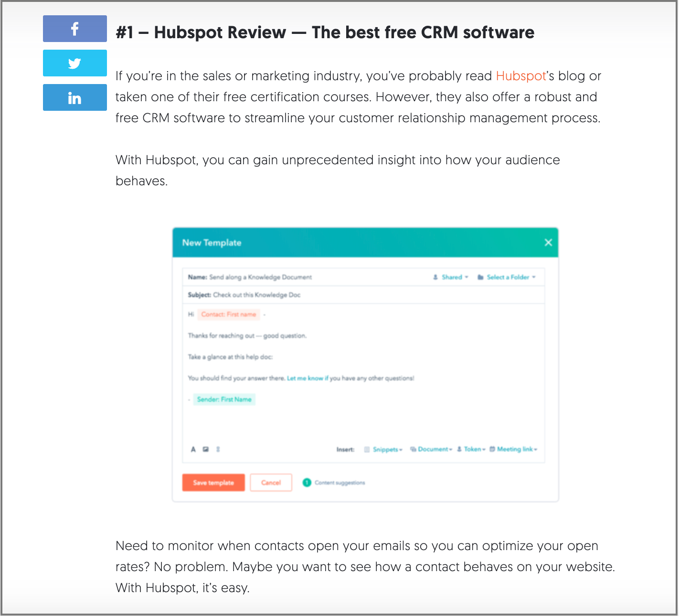Click the text formatting 'A' icon
Viewport: 679px width, 616px height.
click(x=193, y=449)
